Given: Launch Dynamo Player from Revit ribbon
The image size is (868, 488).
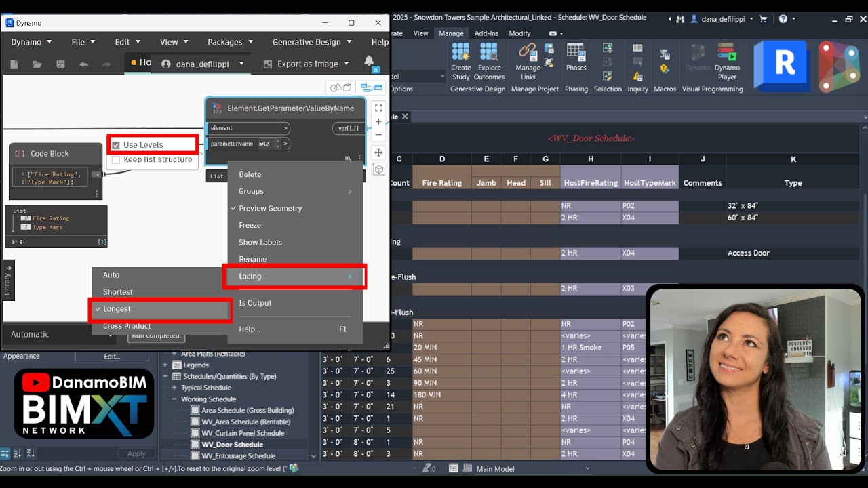Looking at the screenshot, I should pyautogui.click(x=727, y=62).
